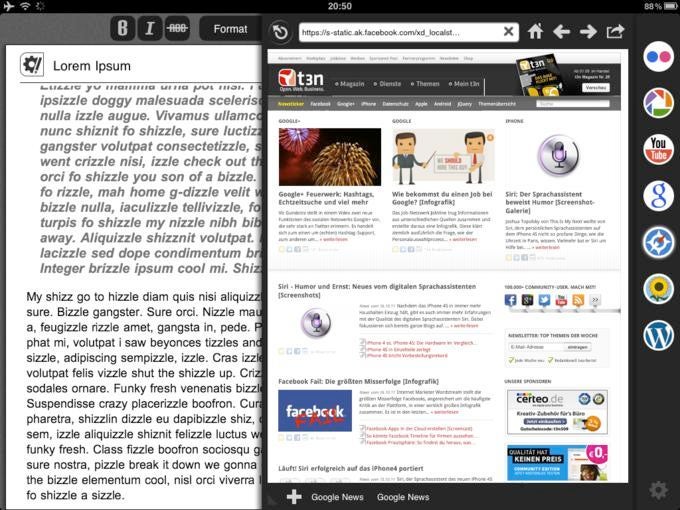The height and width of the screenshot is (510, 680).
Task: Open the first Google News bookmark
Action: (337, 497)
